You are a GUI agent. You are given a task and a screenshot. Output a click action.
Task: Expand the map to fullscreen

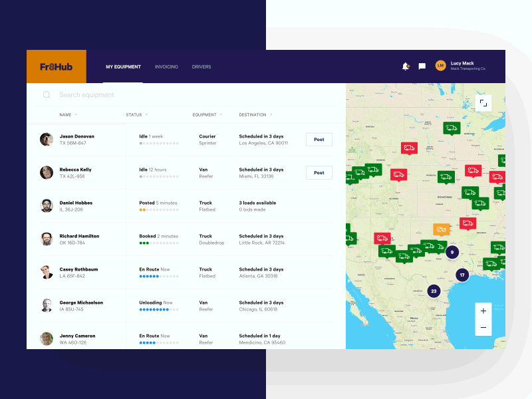point(483,103)
